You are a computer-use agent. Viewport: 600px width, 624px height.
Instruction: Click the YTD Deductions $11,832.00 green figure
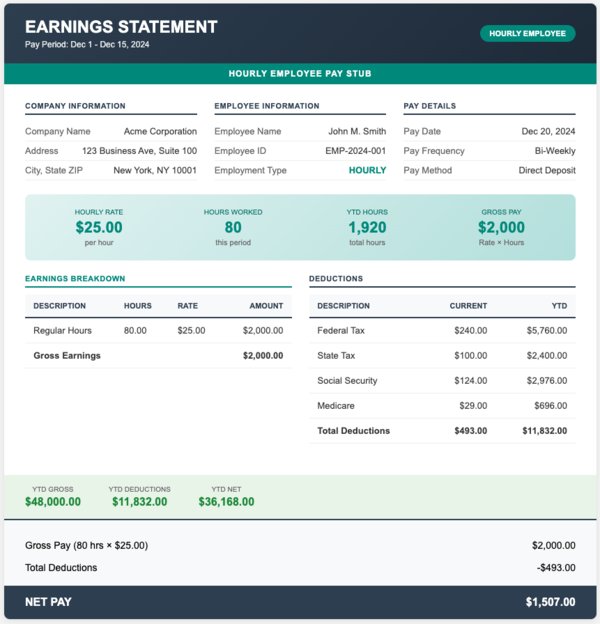(140, 502)
